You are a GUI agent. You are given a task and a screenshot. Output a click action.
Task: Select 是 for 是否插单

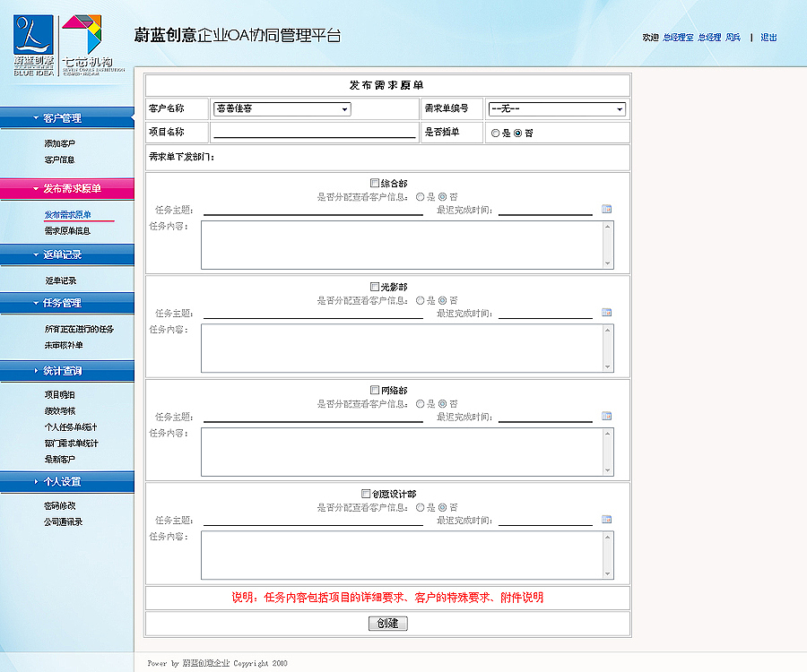[x=495, y=134]
